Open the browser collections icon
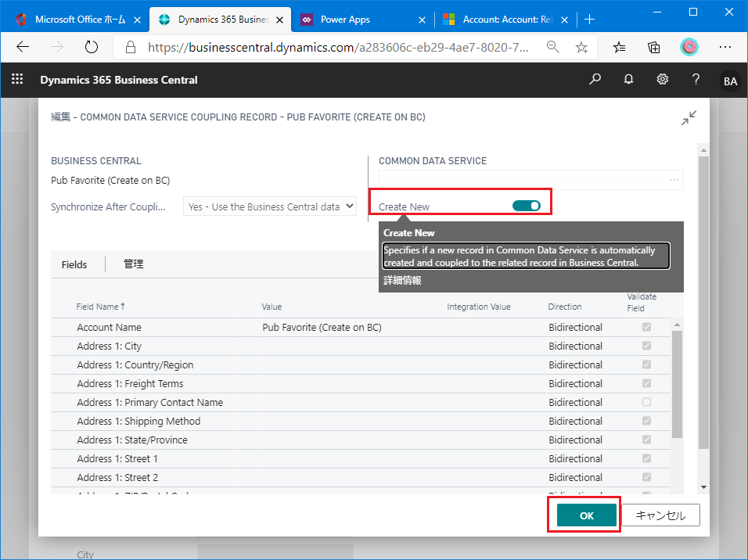Screen dimensions: 748x560 (653, 47)
